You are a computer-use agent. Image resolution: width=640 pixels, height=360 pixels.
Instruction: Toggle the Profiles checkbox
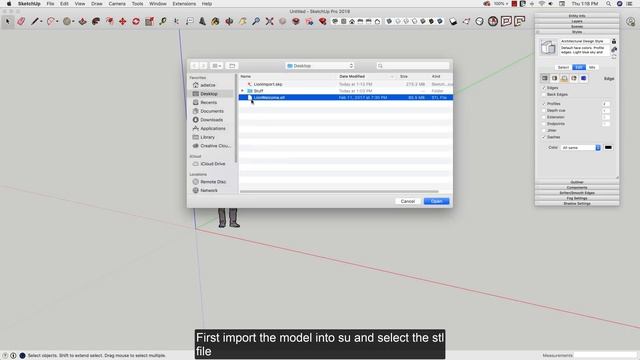pyautogui.click(x=544, y=104)
